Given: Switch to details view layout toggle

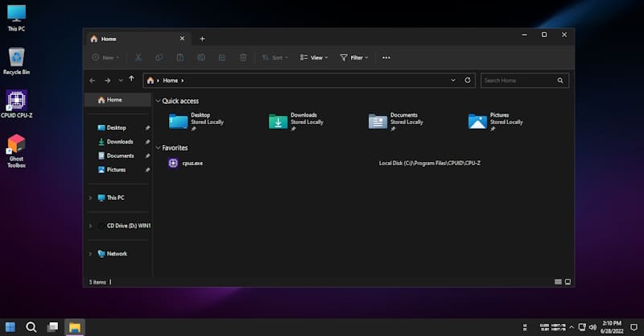Looking at the screenshot, I should coord(558,282).
